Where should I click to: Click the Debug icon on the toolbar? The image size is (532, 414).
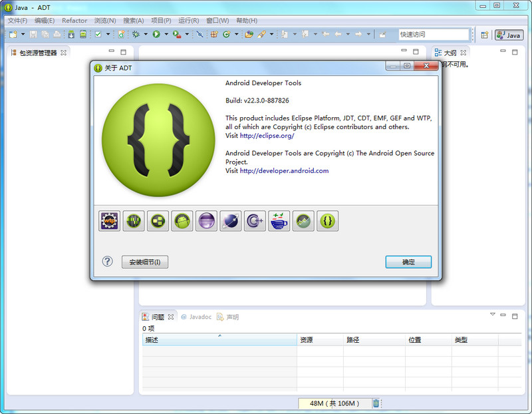tap(134, 35)
